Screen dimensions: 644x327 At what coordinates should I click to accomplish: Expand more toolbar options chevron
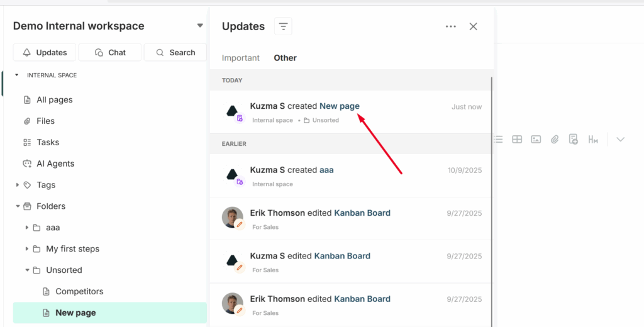click(621, 140)
